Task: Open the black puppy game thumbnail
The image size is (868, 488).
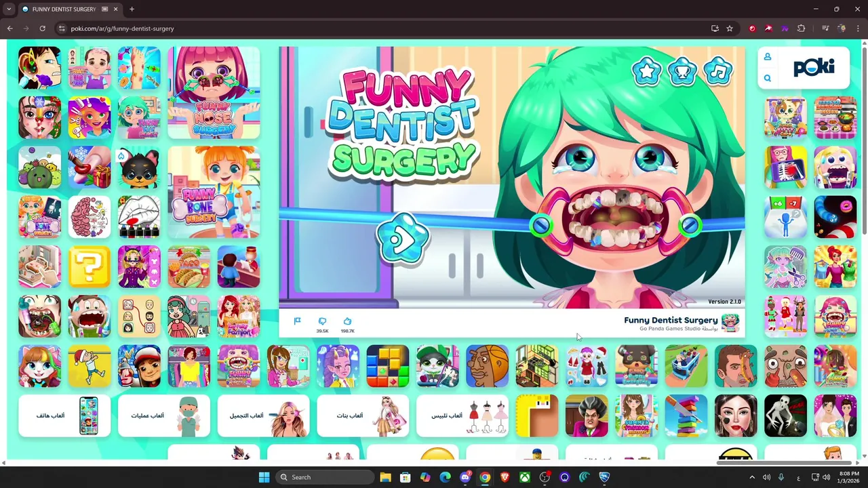Action: [139, 167]
